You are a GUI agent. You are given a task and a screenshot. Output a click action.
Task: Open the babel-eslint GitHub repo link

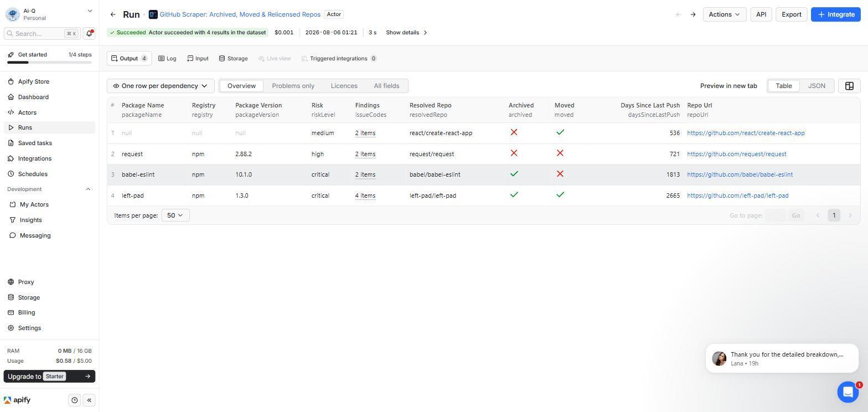coord(740,174)
